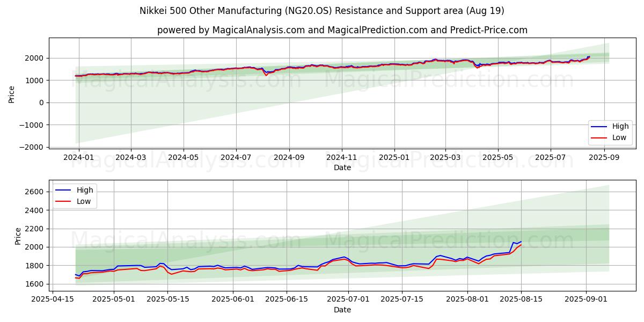This screenshot has width=644, height=322.
Task: Click the '2000' y-axis label in the top chart
Action: click(36, 58)
